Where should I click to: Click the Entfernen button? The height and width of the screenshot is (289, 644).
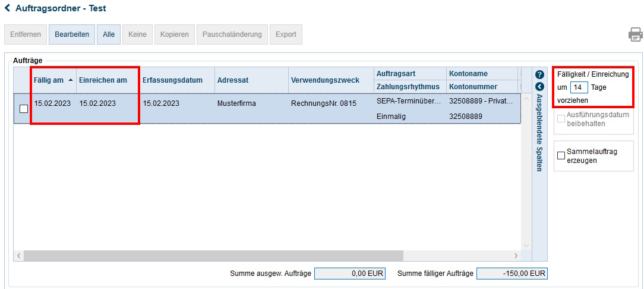point(26,34)
